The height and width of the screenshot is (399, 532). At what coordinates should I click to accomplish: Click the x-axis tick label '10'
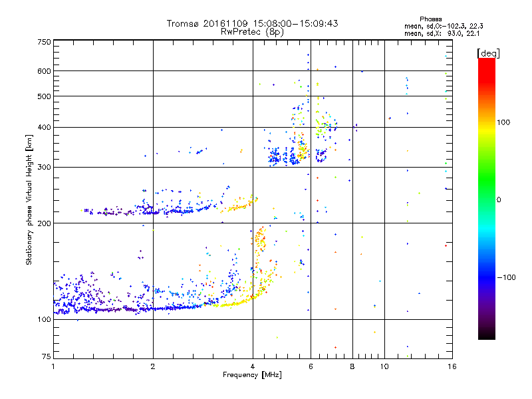pyautogui.click(x=384, y=366)
